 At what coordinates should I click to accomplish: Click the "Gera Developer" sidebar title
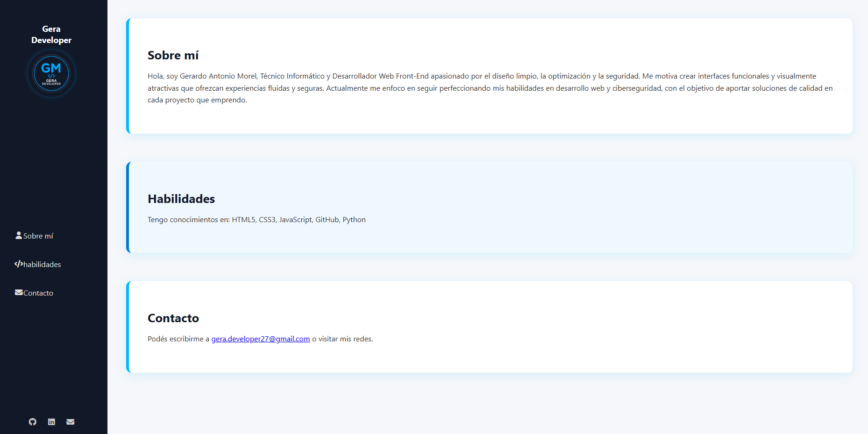coord(51,35)
